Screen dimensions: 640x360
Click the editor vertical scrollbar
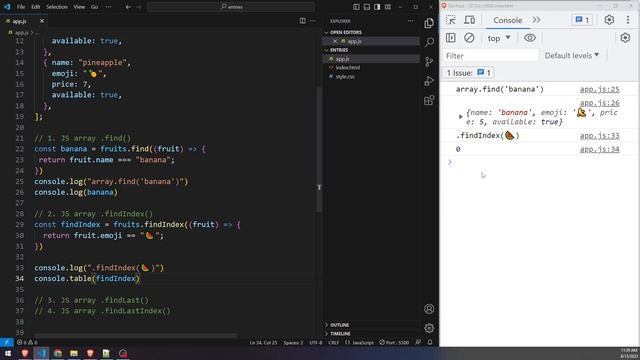click(x=319, y=149)
